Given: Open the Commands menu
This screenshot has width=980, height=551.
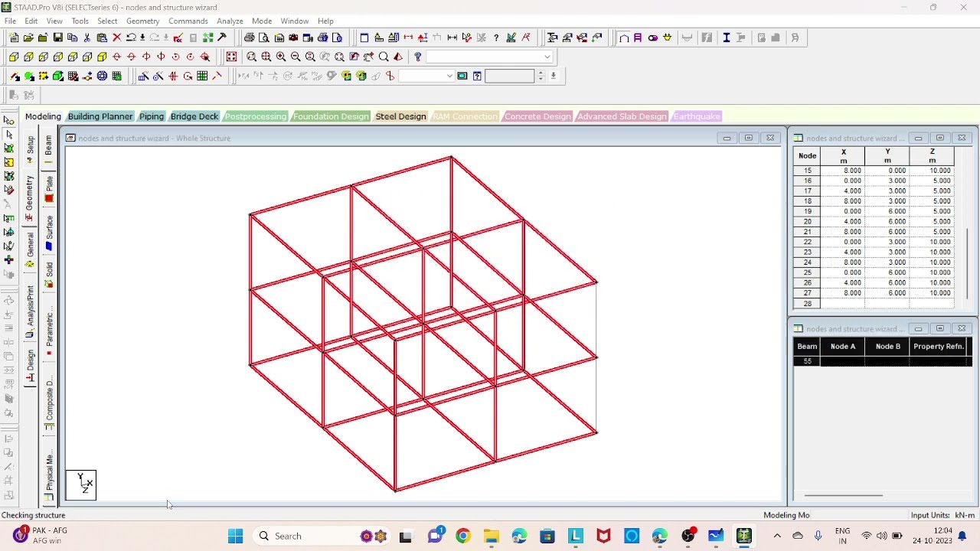Looking at the screenshot, I should [x=188, y=21].
